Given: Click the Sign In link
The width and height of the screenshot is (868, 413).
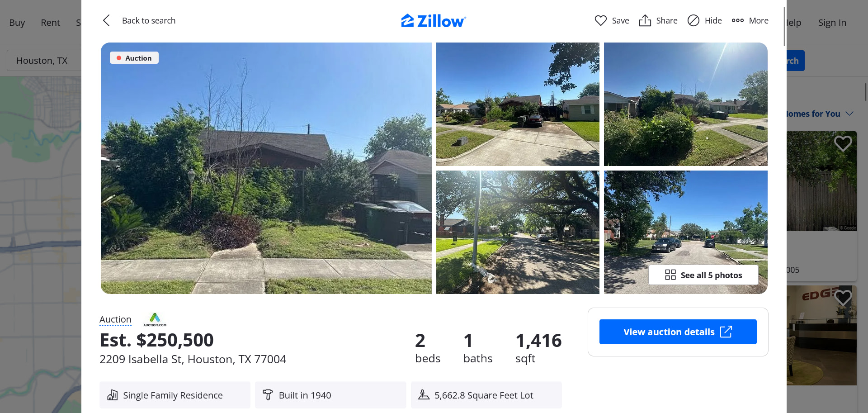Looking at the screenshot, I should [832, 23].
